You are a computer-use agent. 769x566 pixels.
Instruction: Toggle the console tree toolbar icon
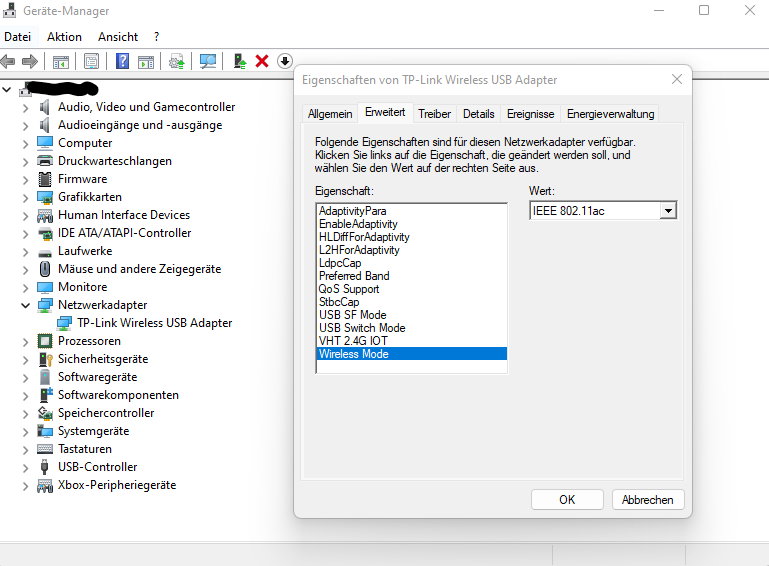pos(61,61)
